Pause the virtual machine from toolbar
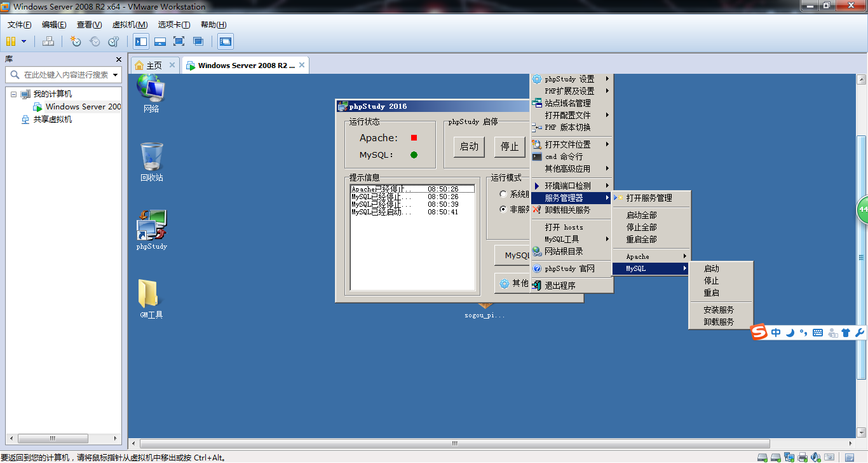Screen dimensions: 868x463 11,41
